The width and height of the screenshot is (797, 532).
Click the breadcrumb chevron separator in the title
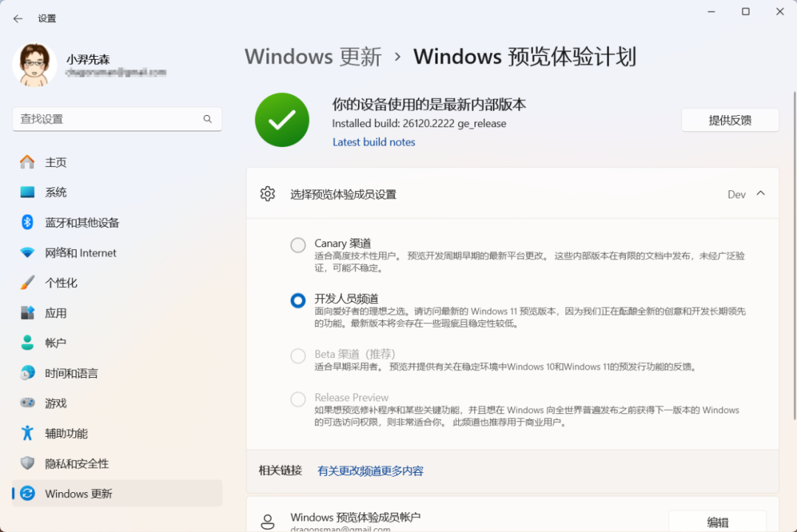click(x=398, y=57)
